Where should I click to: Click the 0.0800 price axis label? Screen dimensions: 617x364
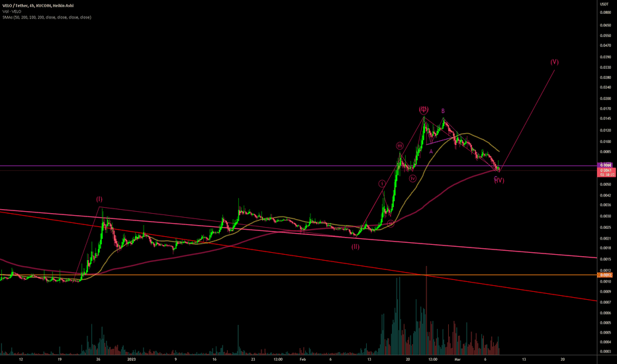(605, 13)
